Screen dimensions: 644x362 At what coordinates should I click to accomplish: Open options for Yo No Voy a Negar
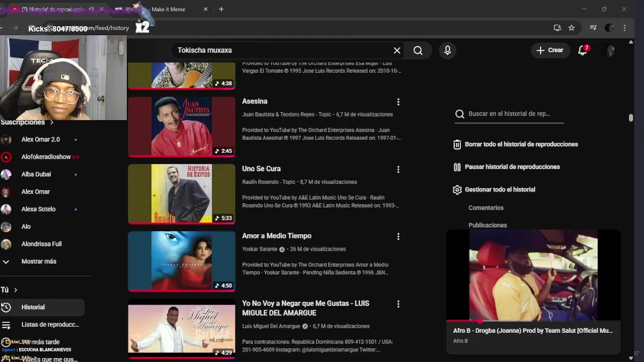coord(398,304)
